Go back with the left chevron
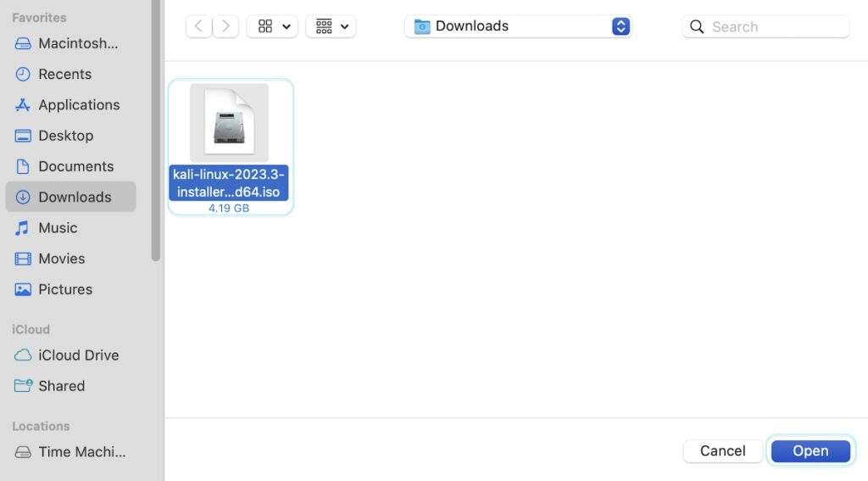 (198, 26)
